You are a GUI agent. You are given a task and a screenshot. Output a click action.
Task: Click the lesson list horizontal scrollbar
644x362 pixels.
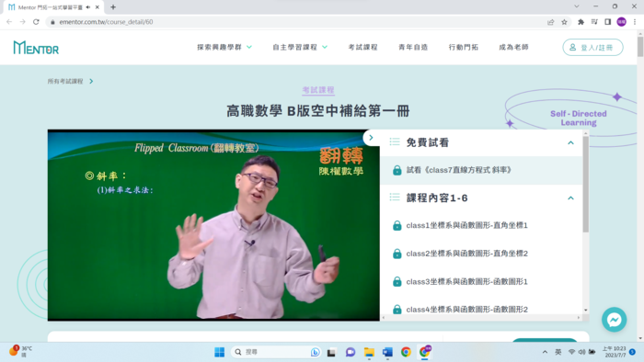pos(480,318)
